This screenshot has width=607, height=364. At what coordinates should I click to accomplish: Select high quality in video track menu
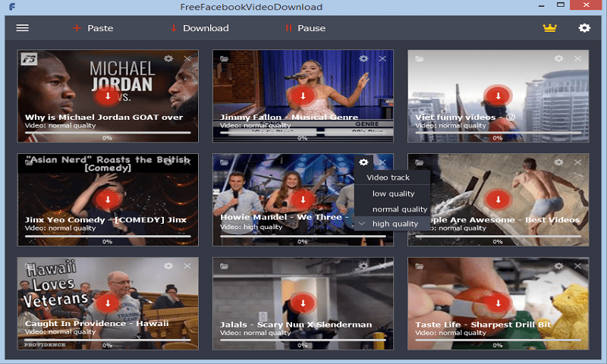(392, 224)
